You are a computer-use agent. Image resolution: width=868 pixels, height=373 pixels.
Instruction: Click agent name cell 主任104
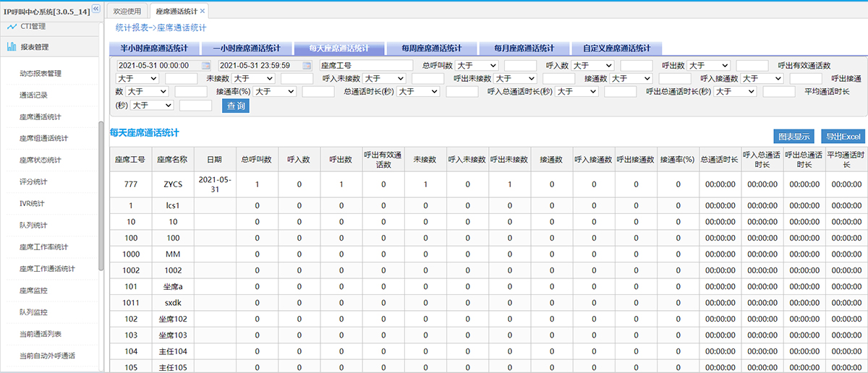(173, 351)
